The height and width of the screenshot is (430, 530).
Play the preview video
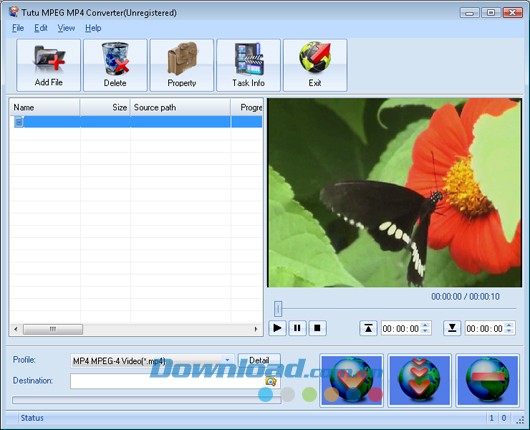[x=277, y=328]
